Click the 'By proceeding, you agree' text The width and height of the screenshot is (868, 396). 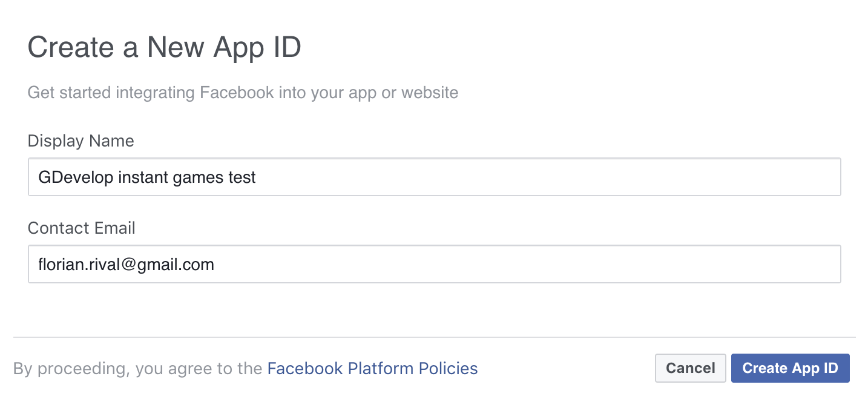point(138,368)
